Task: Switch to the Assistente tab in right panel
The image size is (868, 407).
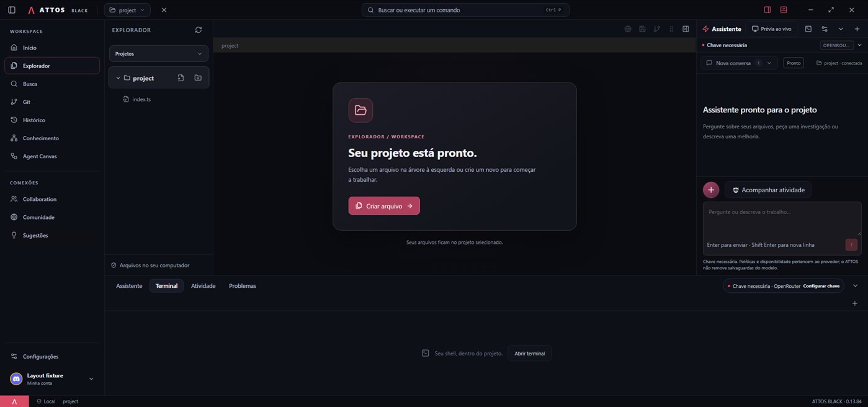Action: click(722, 29)
